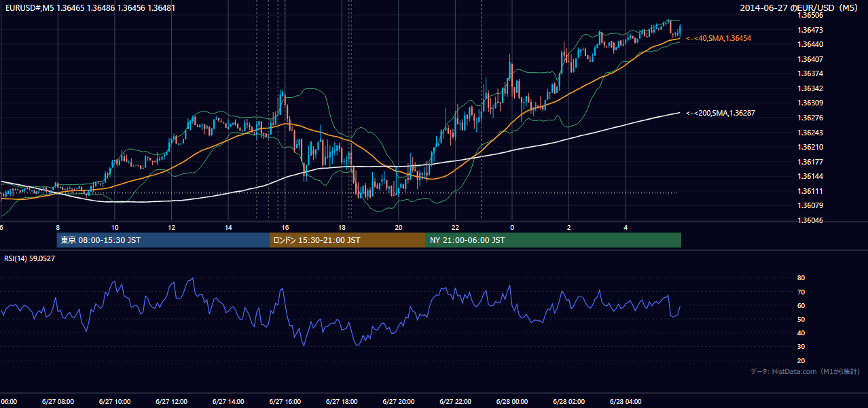The height and width of the screenshot is (408, 868).
Task: Click the 6/27 22:00 time label
Action: (455, 401)
